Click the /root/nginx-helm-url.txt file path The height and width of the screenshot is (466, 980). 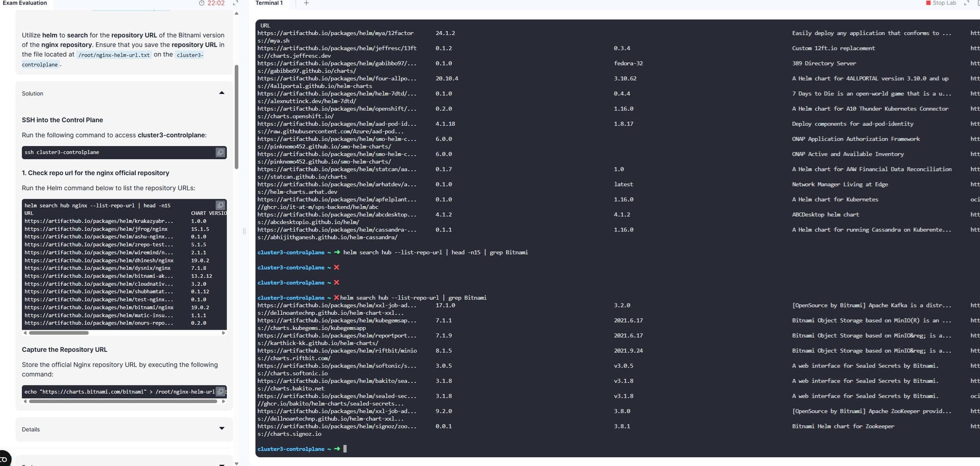click(x=114, y=55)
